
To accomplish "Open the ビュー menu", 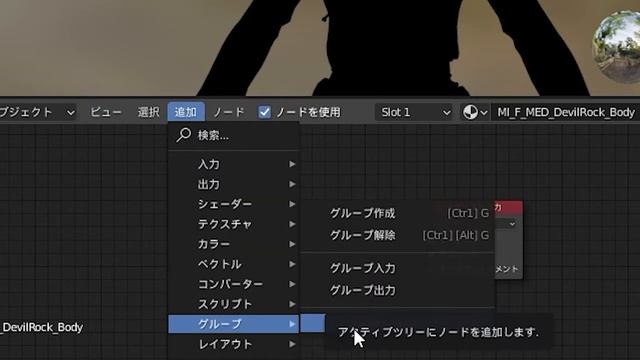I will [106, 112].
